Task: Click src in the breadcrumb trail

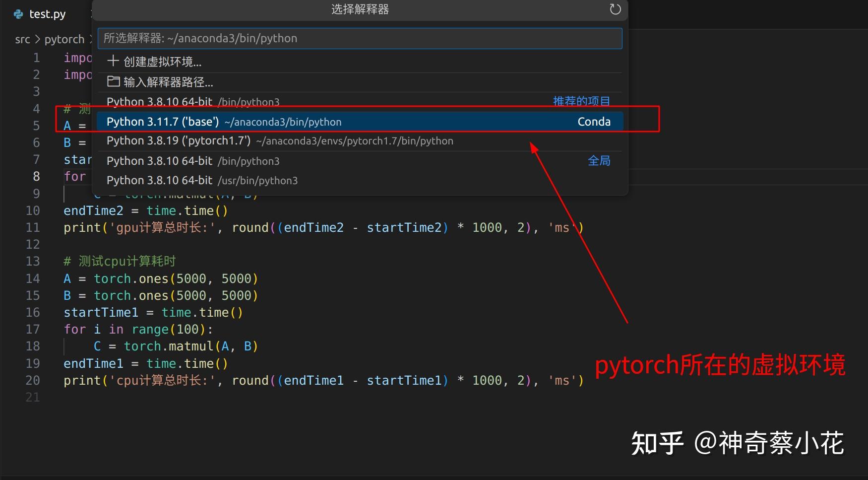Action: [22, 39]
